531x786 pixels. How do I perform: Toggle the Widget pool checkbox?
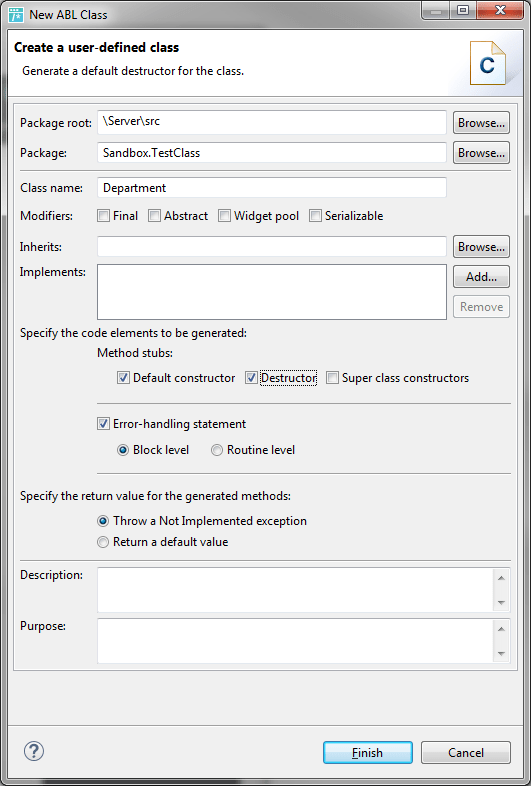point(225,216)
